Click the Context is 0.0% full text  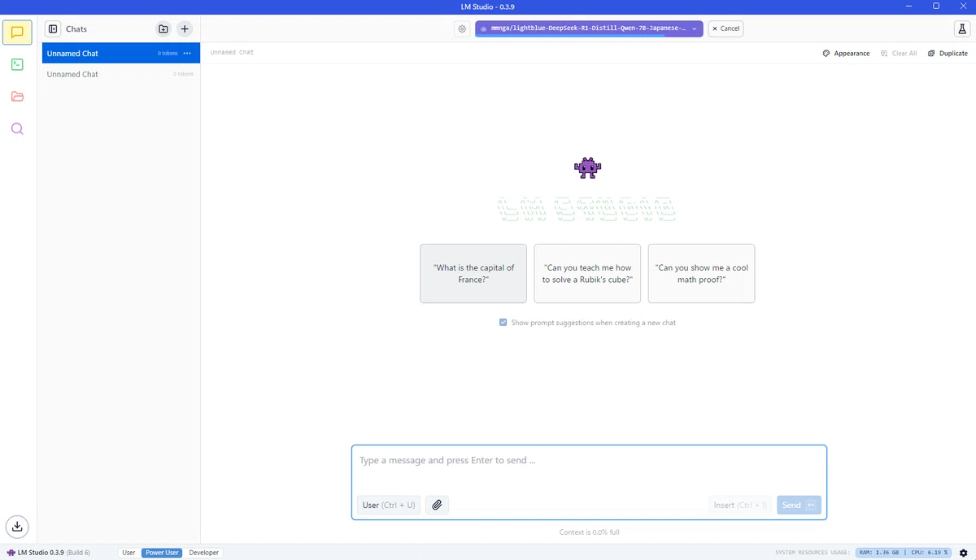(x=589, y=532)
